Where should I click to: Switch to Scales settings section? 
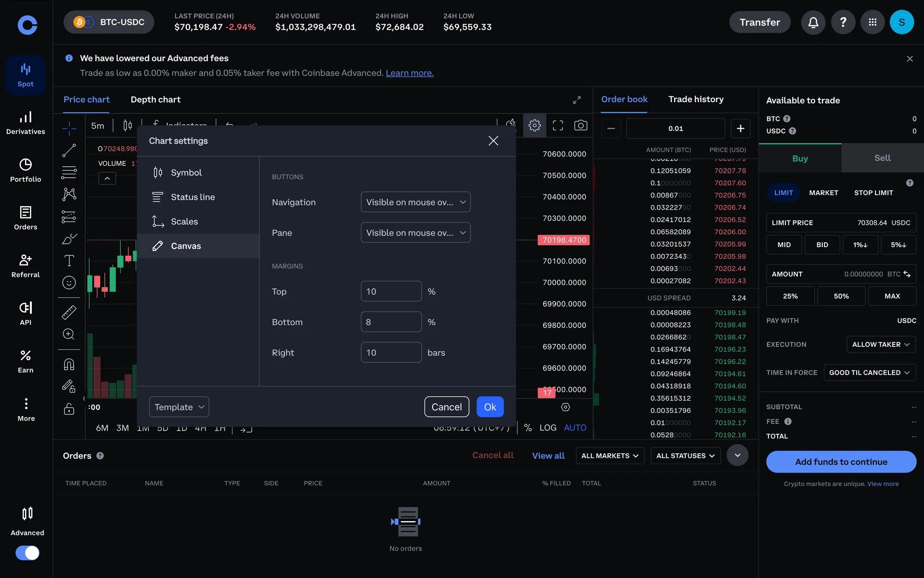[x=184, y=222]
